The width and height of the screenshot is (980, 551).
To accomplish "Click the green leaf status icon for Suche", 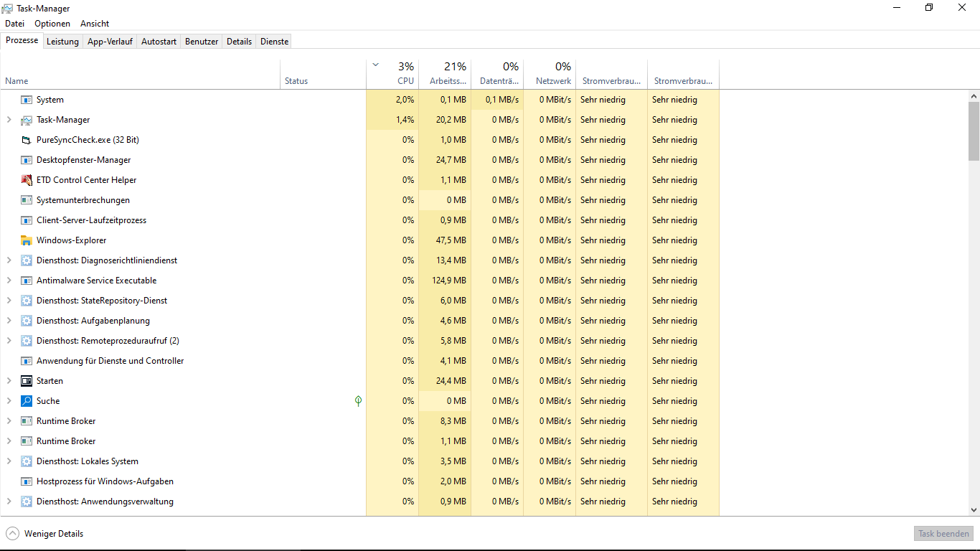I will (x=358, y=401).
